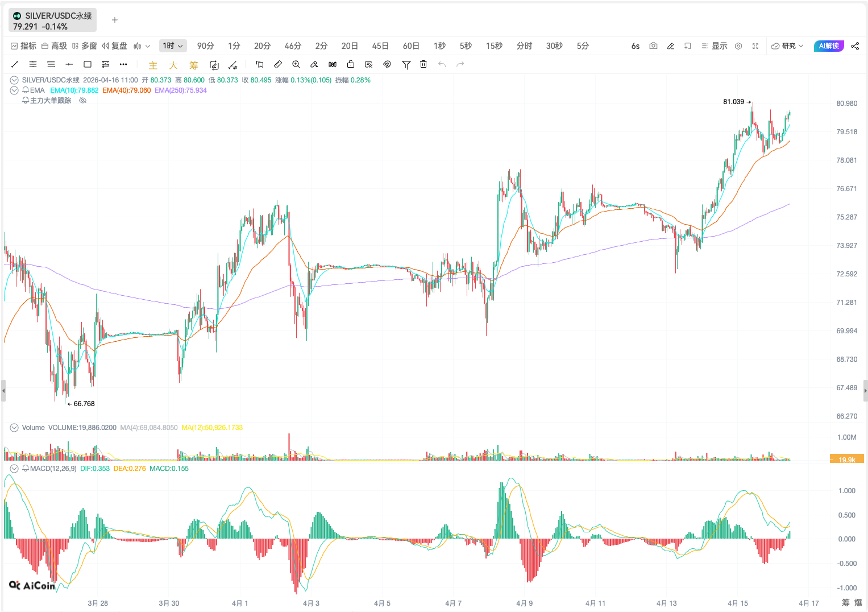Activate the magnifier zoom-in tool
Viewport: 868px width, 612px height.
click(x=296, y=64)
